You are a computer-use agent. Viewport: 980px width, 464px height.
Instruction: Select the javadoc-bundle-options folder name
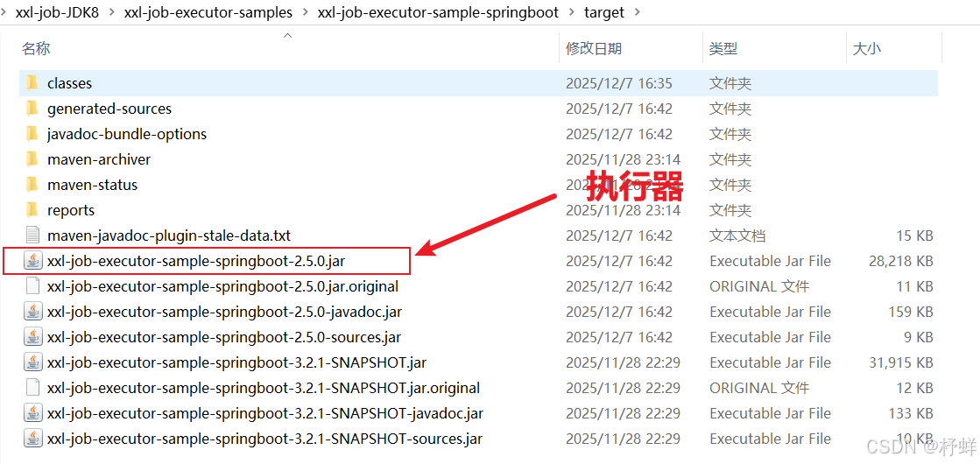pos(127,134)
